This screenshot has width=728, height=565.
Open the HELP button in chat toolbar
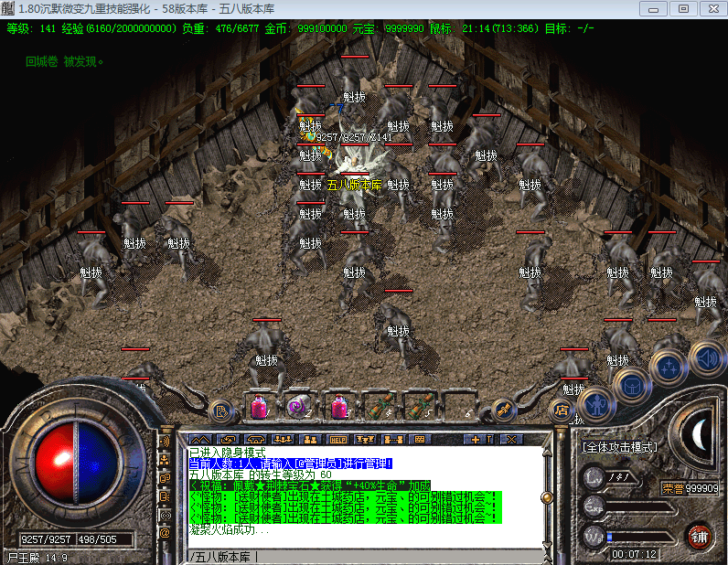(x=337, y=439)
